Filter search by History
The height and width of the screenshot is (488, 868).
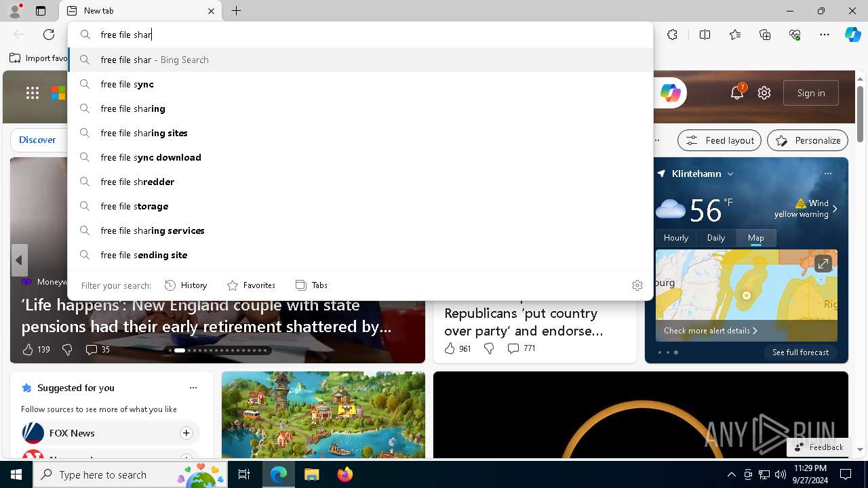[x=186, y=285]
